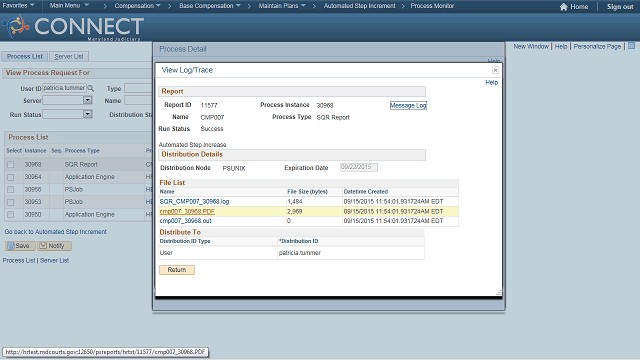Open the Base Compensation breadcrumb menu

210,6
